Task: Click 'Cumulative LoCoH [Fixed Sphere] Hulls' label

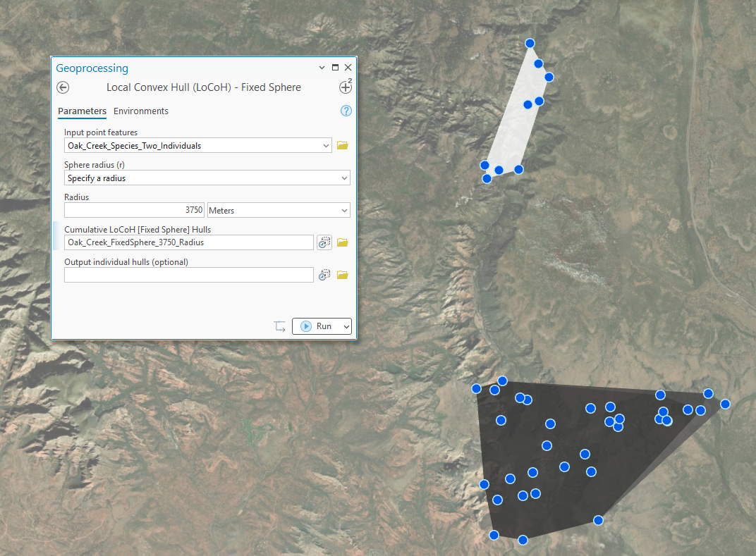Action: pos(138,229)
